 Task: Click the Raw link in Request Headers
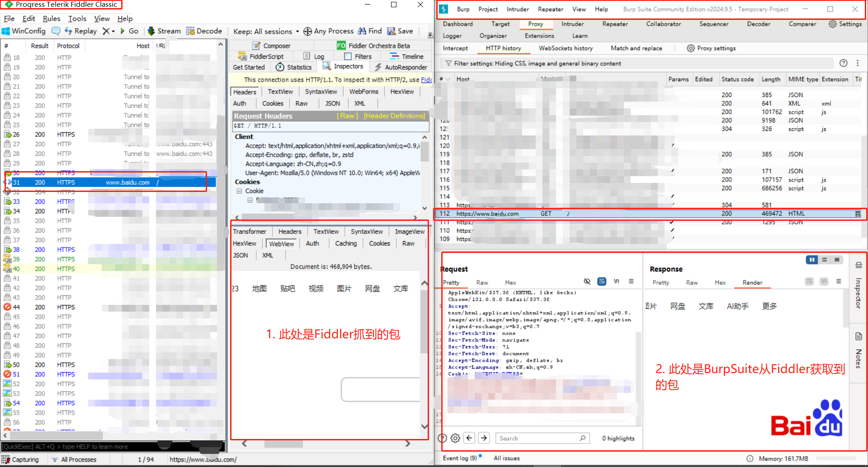[x=347, y=116]
